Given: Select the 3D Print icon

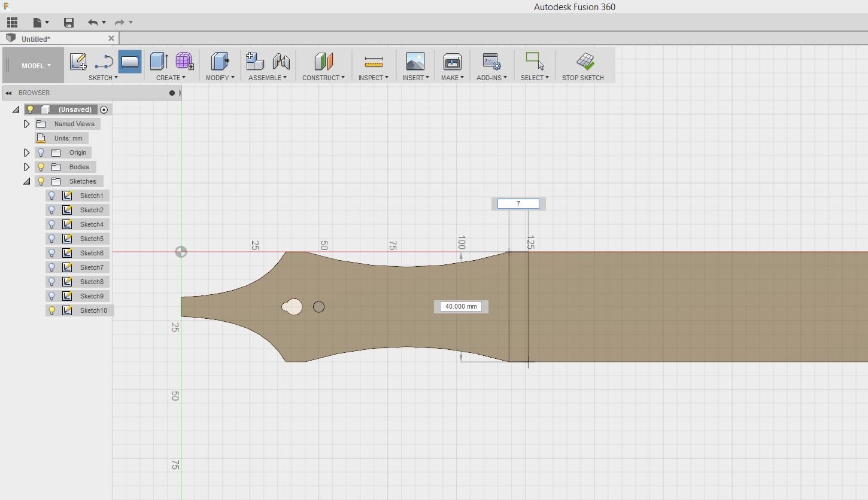Looking at the screenshot, I should coord(453,62).
